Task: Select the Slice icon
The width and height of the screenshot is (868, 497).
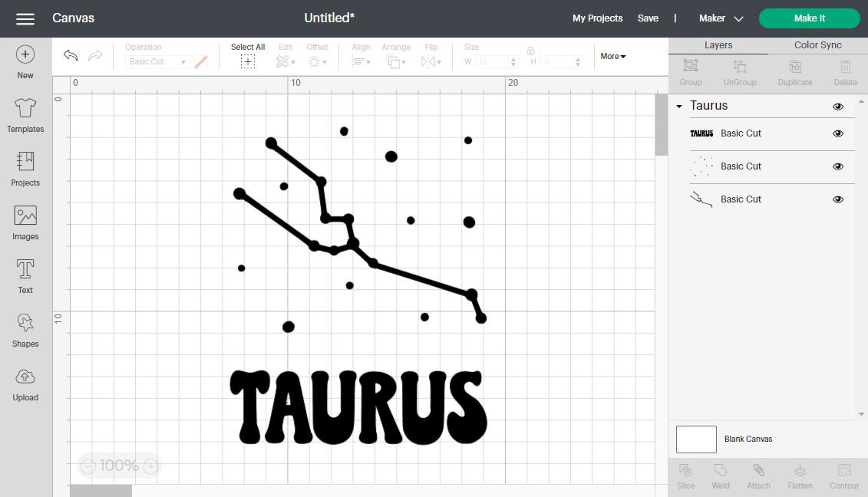Action: [685, 475]
